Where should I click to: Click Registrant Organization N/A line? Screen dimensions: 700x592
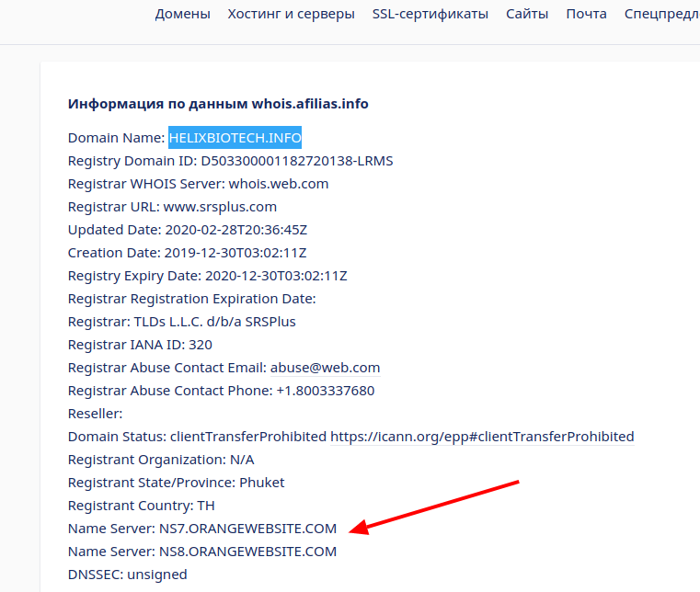pos(161,460)
